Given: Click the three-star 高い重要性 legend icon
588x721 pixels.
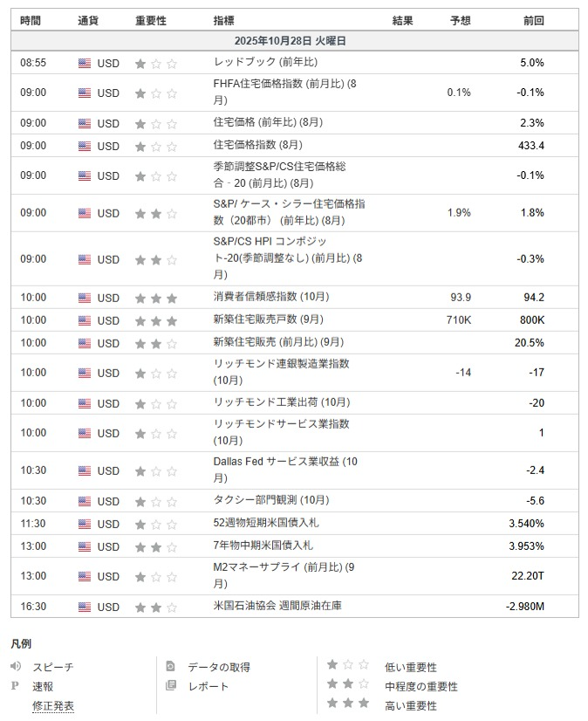Looking at the screenshot, I should (x=348, y=704).
